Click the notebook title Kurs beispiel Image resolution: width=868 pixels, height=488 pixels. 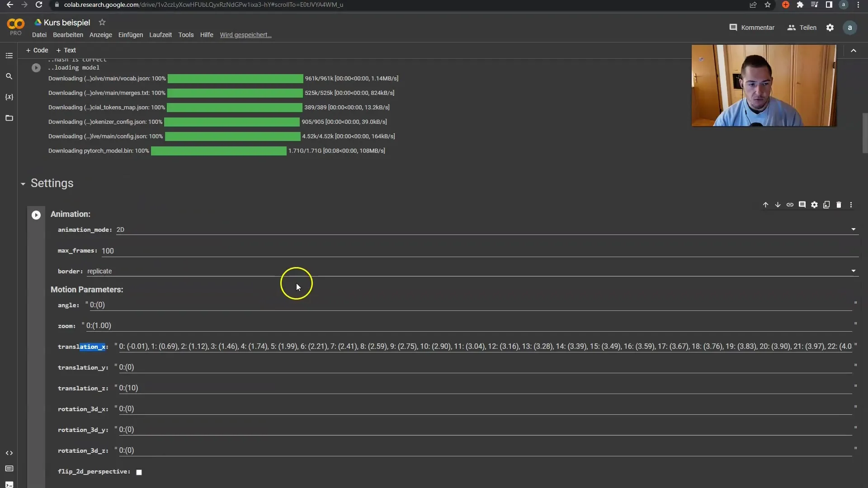click(67, 23)
